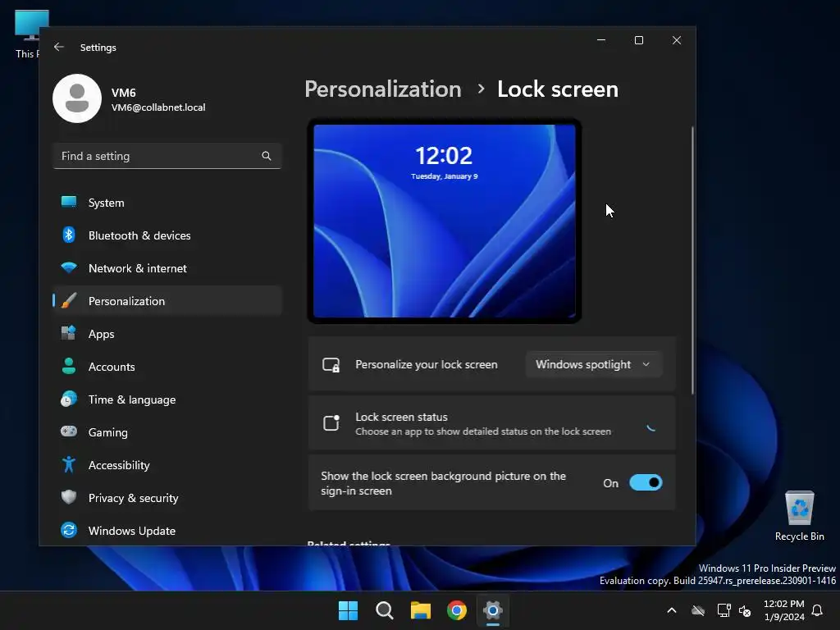Viewport: 840px width, 630px height.
Task: Click the Network wifi icon in sidebar
Action: (69, 267)
